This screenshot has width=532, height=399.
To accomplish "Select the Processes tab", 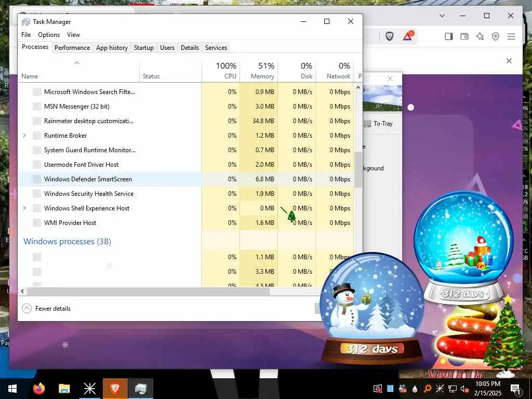I will pyautogui.click(x=35, y=47).
